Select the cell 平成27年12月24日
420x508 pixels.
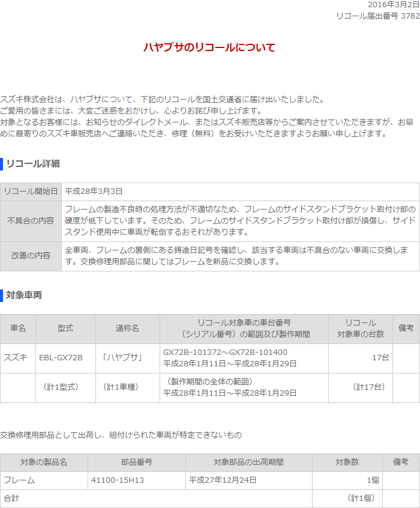click(248, 480)
